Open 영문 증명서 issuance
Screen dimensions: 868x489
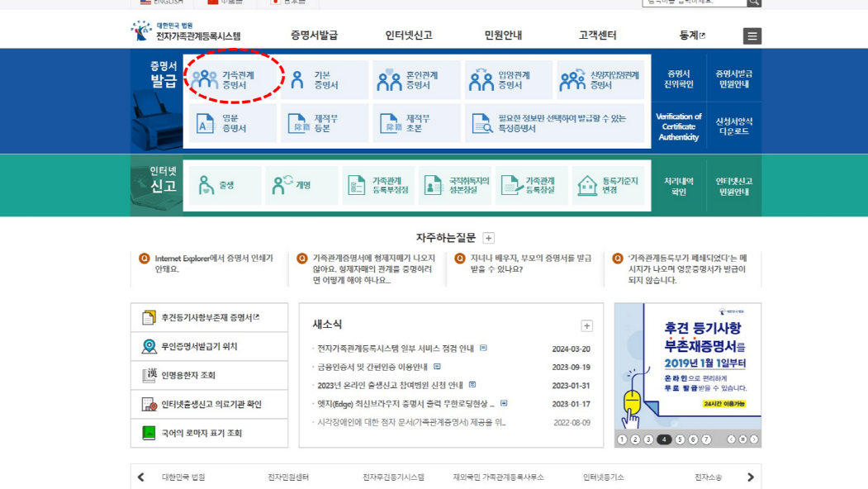click(x=233, y=123)
